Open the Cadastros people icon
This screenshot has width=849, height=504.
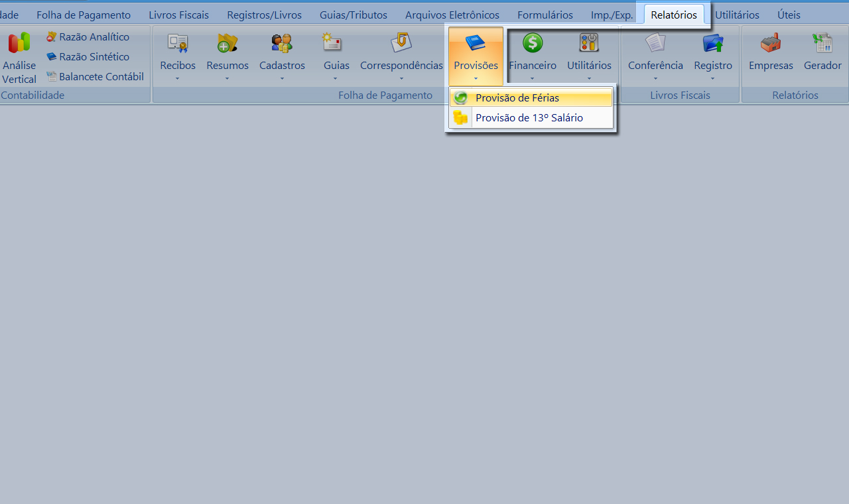click(282, 43)
